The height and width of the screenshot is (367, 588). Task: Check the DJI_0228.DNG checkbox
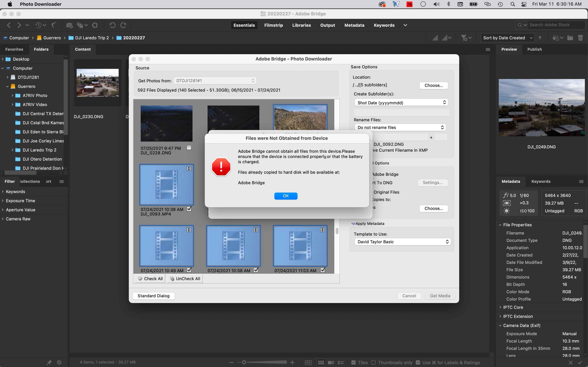pyautogui.click(x=189, y=148)
